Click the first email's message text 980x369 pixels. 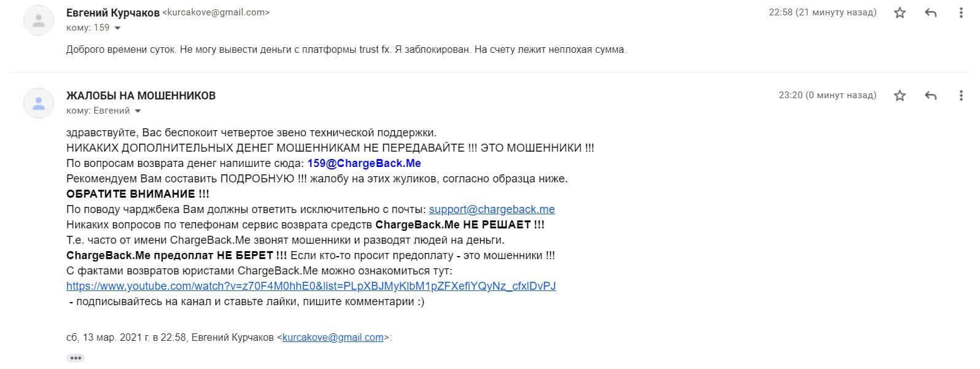click(x=346, y=50)
